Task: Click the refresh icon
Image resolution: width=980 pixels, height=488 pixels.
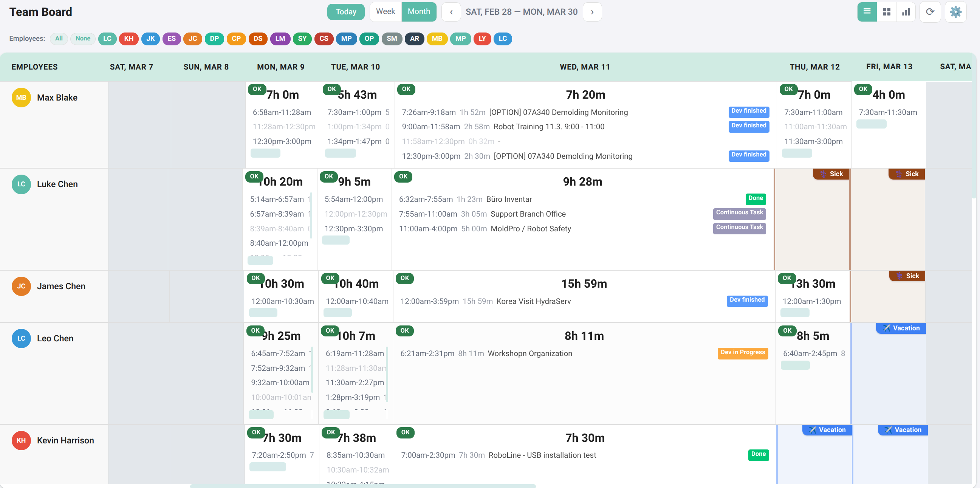Action: coord(930,12)
